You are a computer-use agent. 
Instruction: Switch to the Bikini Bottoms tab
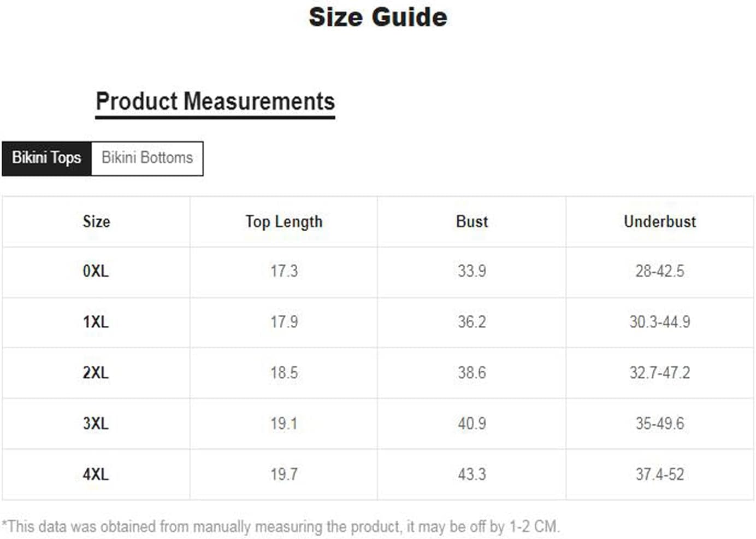(x=147, y=159)
